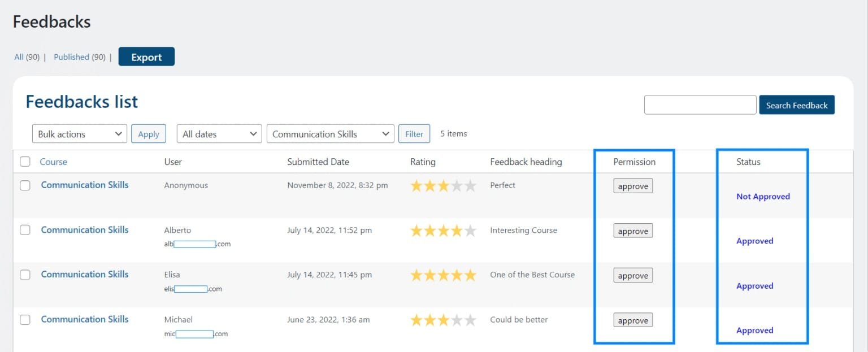Viewport: 868px width, 352px height.
Task: Select all feedbacks with header checkbox
Action: [25, 162]
